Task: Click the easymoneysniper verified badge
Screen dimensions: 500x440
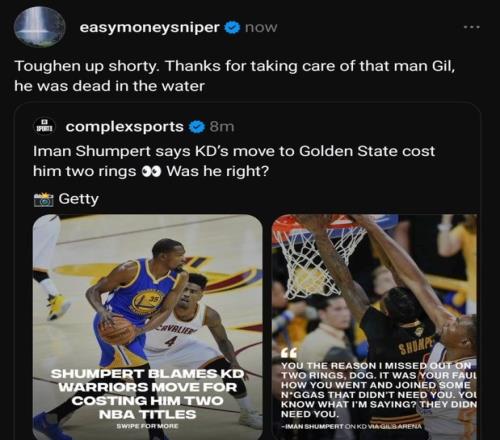Action: 232,28
